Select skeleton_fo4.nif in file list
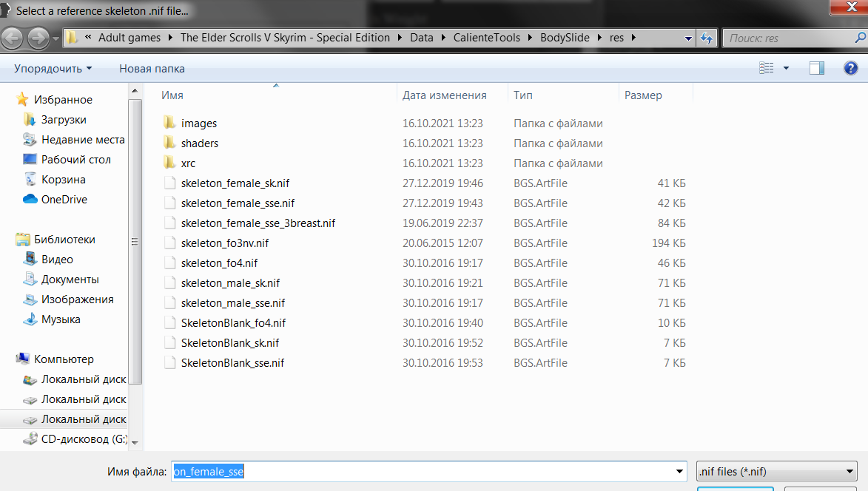 [219, 263]
